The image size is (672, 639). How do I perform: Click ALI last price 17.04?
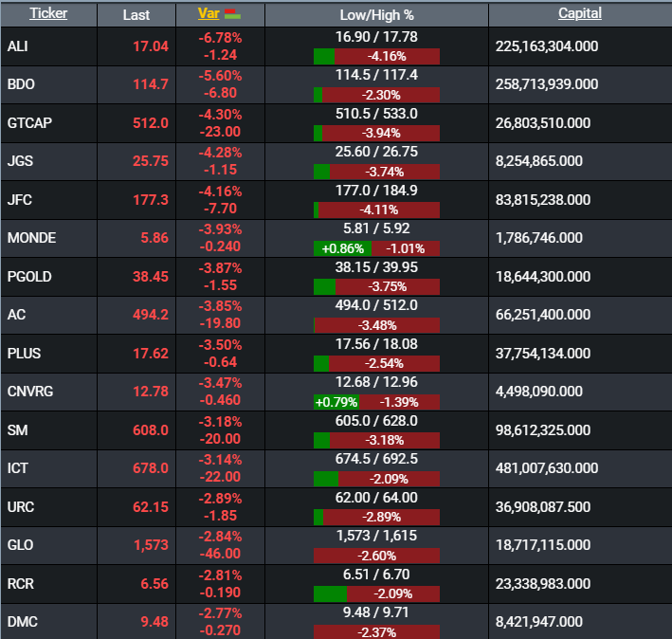(151, 46)
